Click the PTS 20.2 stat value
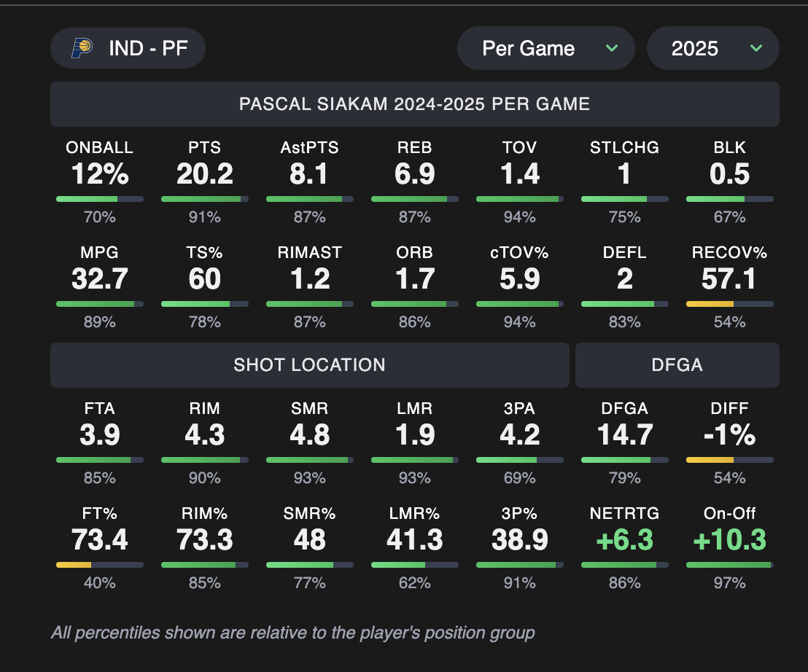The height and width of the screenshot is (672, 808). click(205, 174)
